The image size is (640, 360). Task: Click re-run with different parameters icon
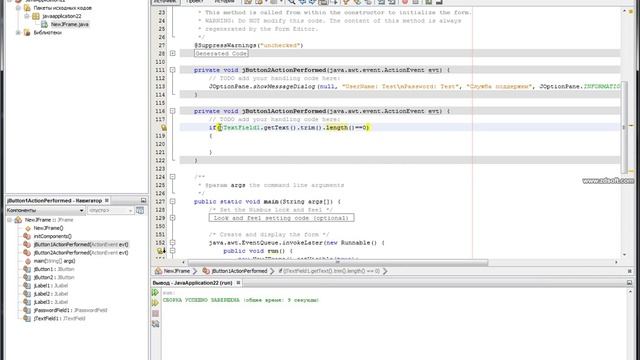coord(155,303)
